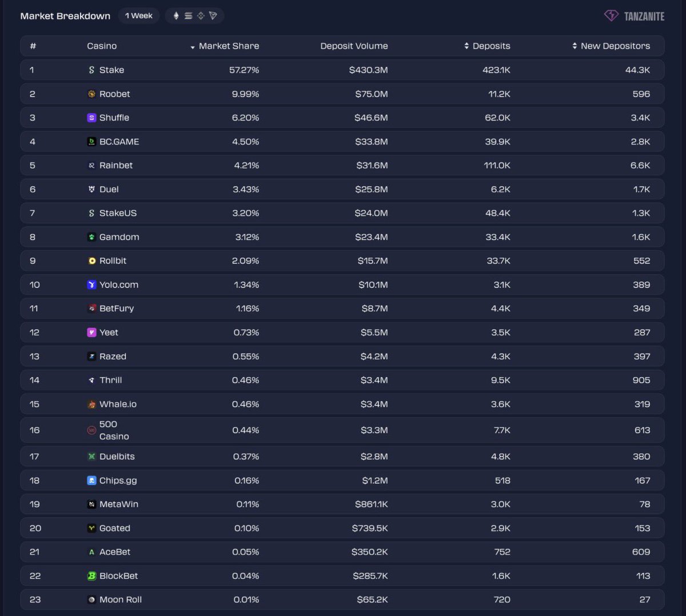Select StakeUS's $24.0M deposit volume cell

pyautogui.click(x=371, y=213)
